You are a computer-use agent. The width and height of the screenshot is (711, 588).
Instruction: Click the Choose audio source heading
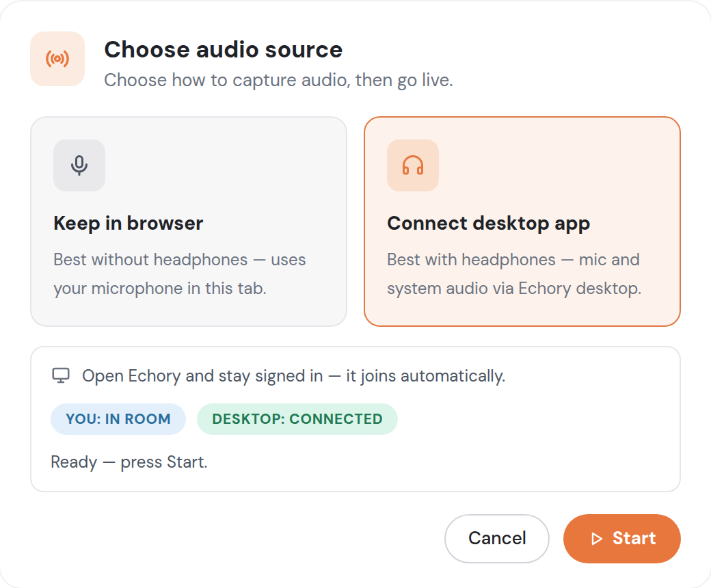tap(223, 50)
